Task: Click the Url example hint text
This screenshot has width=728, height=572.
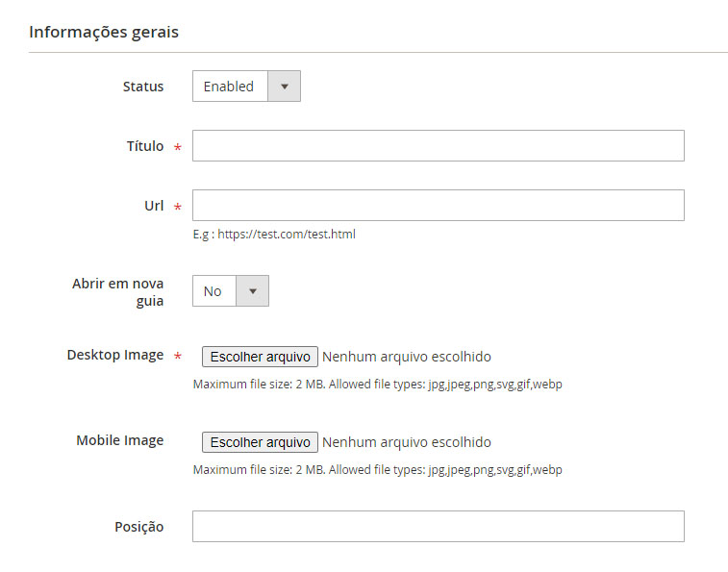Action: (x=274, y=234)
